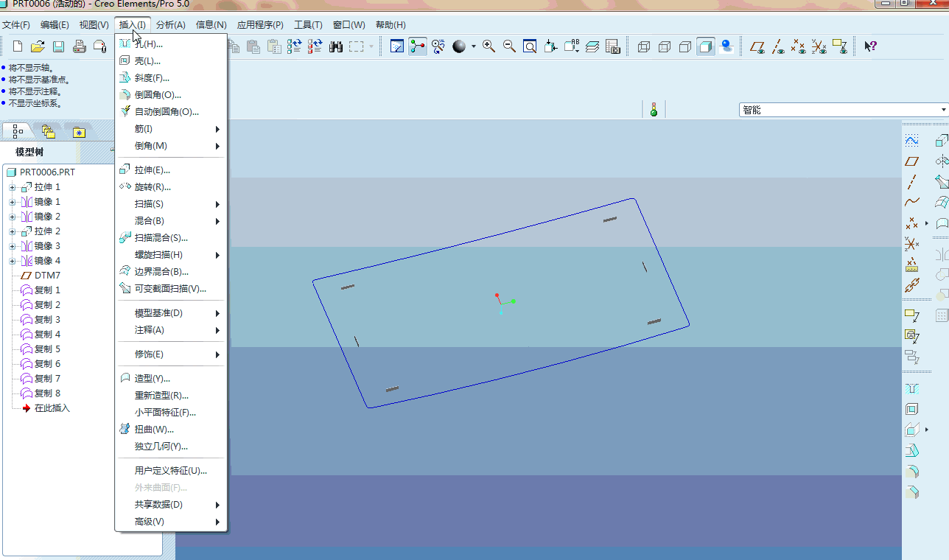Click the zoom in magnifier
Image resolution: width=949 pixels, height=560 pixels.
click(488, 46)
